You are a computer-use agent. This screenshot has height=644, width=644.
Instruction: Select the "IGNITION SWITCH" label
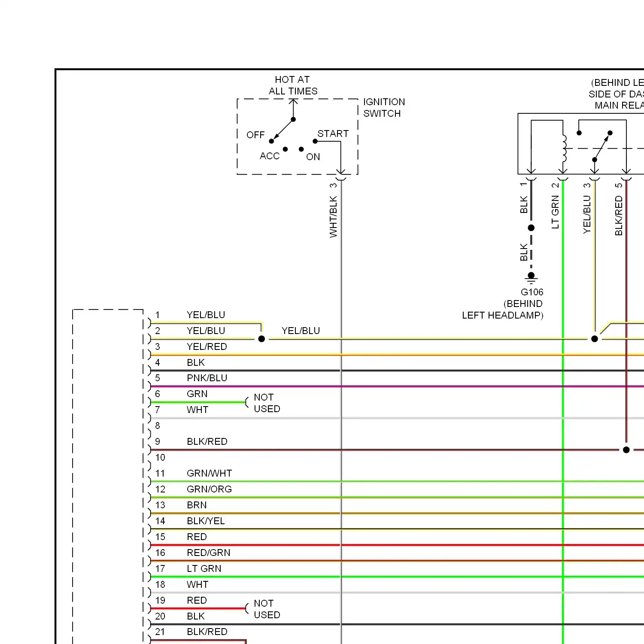click(x=384, y=108)
